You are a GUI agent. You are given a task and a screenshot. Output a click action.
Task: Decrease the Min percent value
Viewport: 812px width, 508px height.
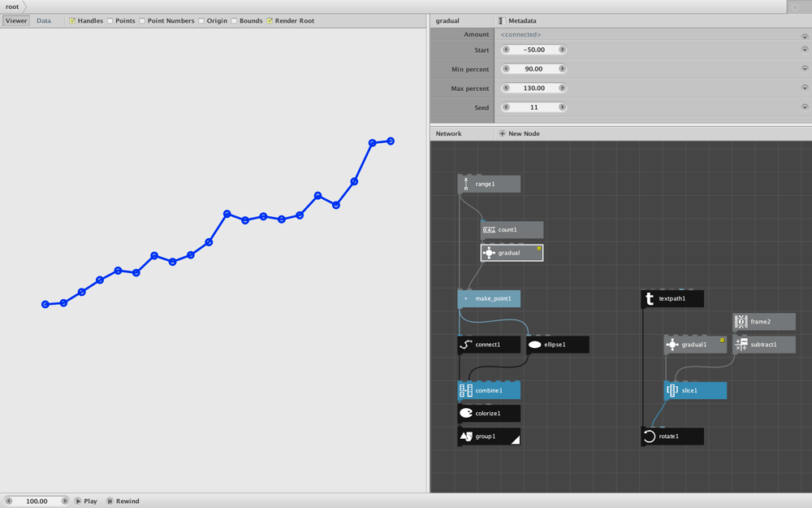click(506, 69)
